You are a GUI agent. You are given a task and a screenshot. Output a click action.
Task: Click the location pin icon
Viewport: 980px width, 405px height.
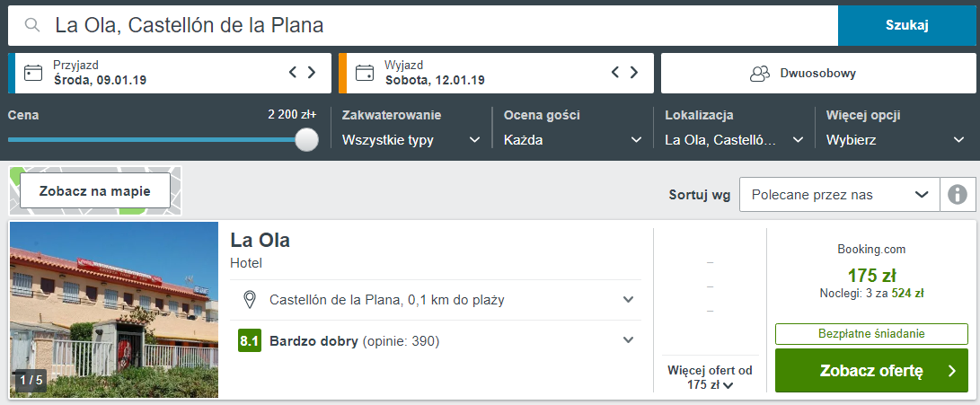(250, 300)
